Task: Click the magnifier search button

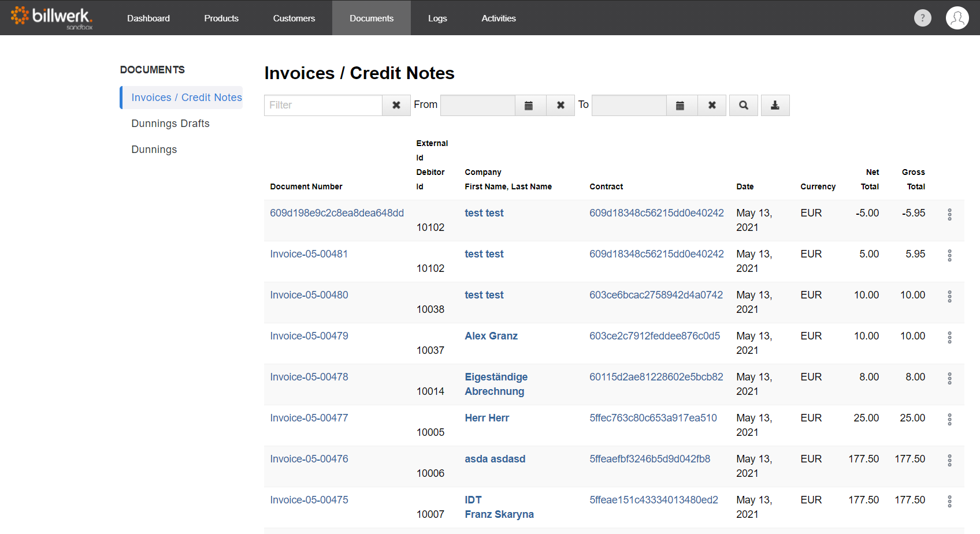Action: click(744, 105)
